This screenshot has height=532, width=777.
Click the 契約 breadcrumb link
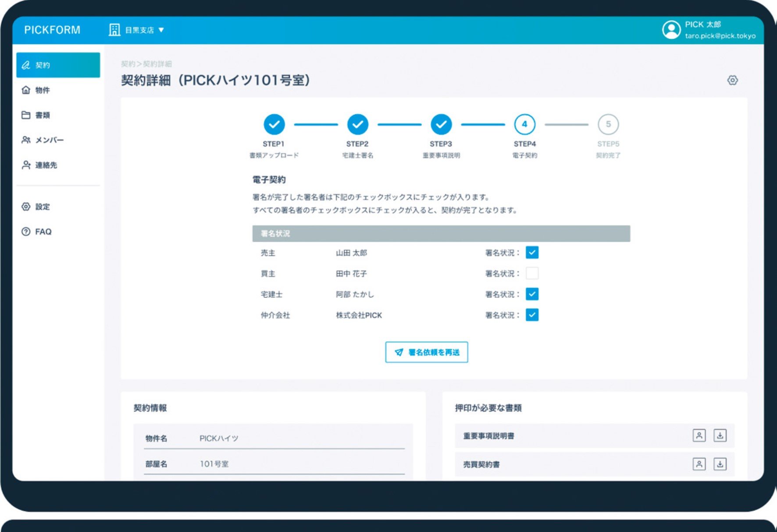click(x=128, y=64)
